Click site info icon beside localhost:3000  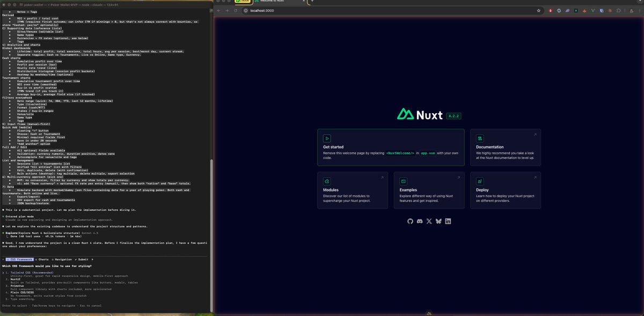pyautogui.click(x=245, y=10)
